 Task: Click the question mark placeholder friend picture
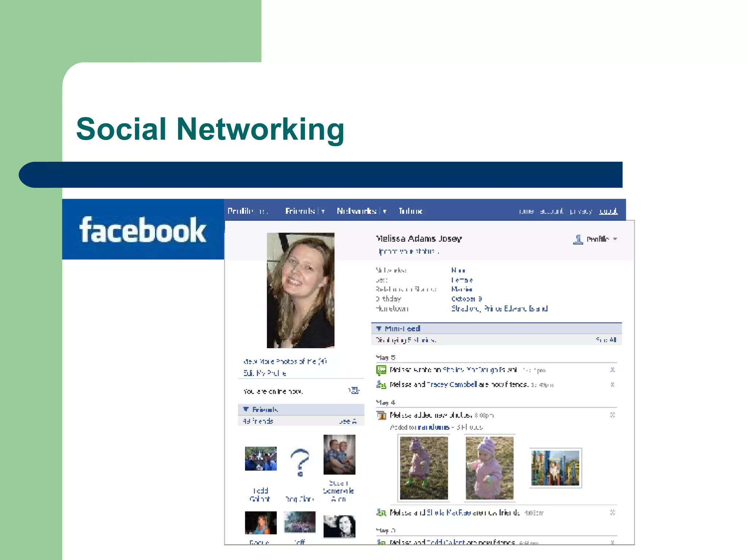tap(300, 462)
